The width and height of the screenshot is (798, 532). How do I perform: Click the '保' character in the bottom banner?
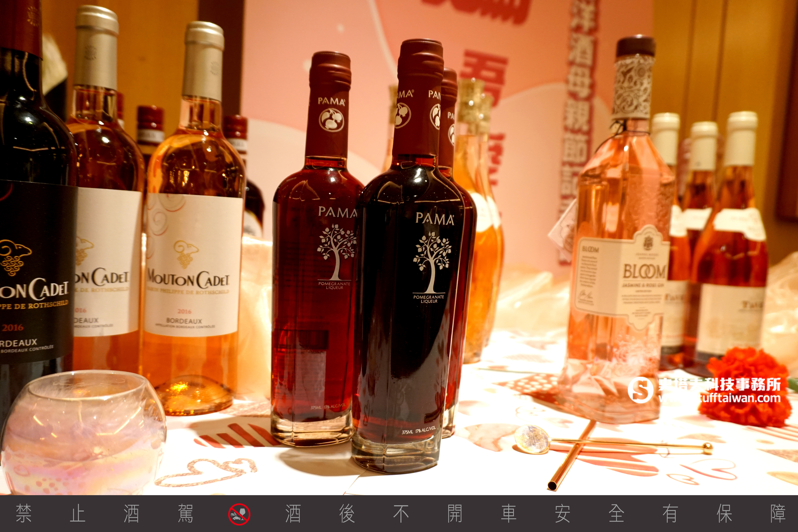tap(724, 514)
